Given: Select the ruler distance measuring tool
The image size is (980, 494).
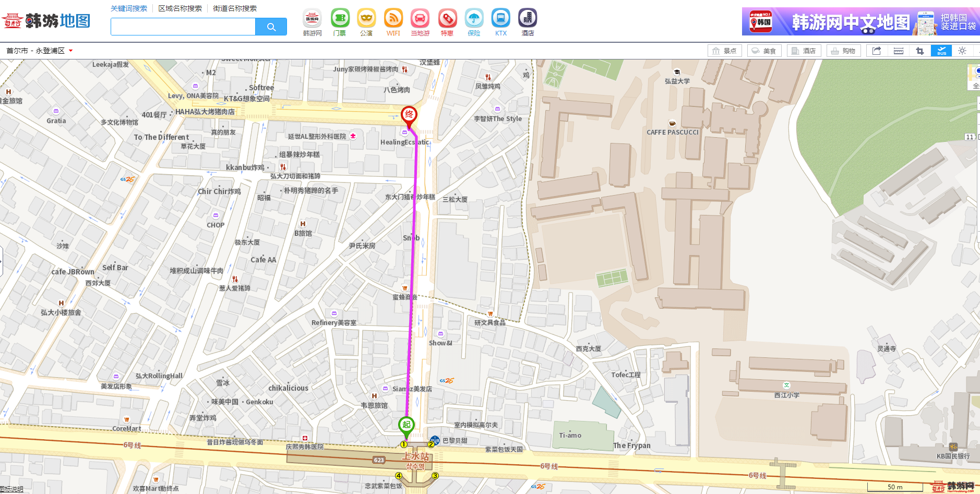Looking at the screenshot, I should 899,51.
